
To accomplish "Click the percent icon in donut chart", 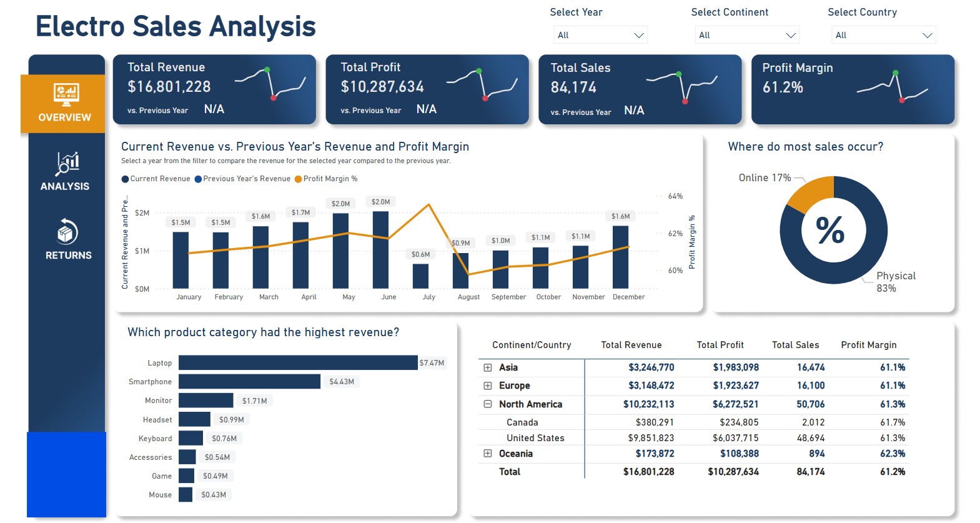I will 830,231.
